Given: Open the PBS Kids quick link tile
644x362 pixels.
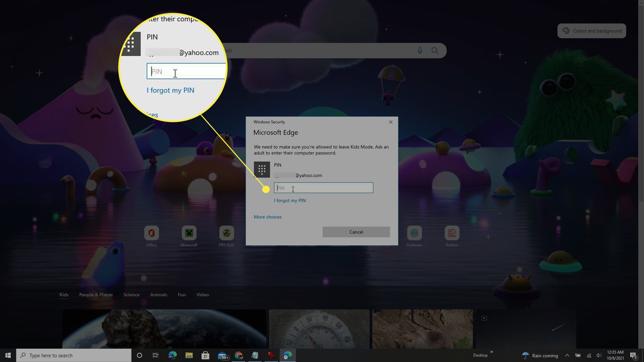Looking at the screenshot, I should coord(226,236).
